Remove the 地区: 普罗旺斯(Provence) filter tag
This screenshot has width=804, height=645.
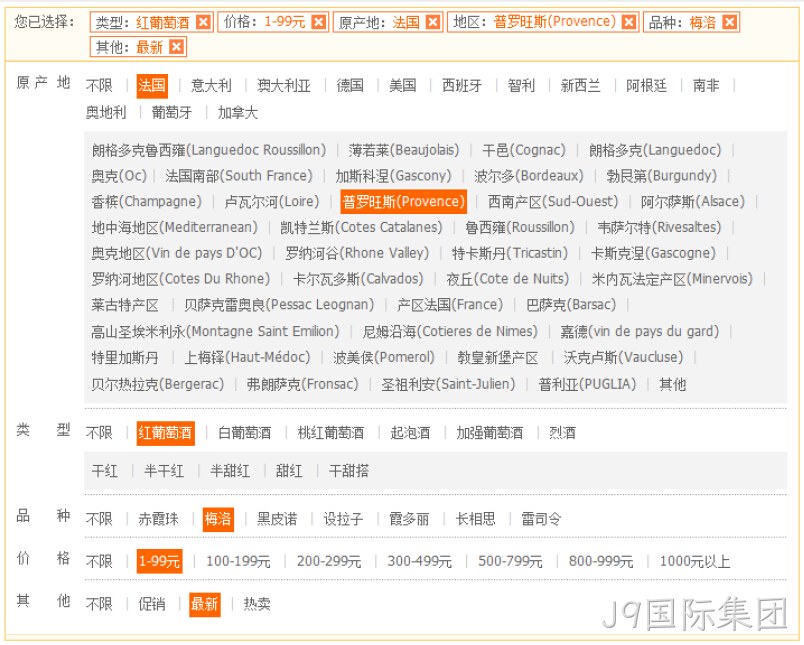coord(629,23)
